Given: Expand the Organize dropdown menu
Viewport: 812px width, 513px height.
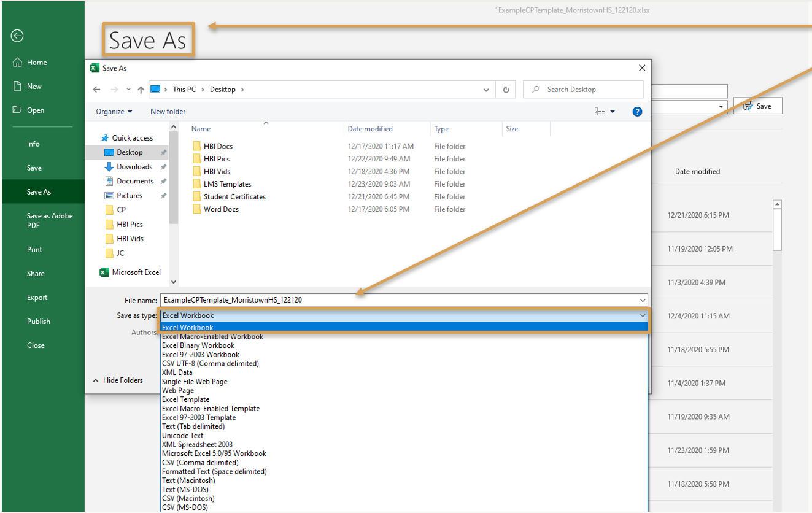Looking at the screenshot, I should point(114,112).
